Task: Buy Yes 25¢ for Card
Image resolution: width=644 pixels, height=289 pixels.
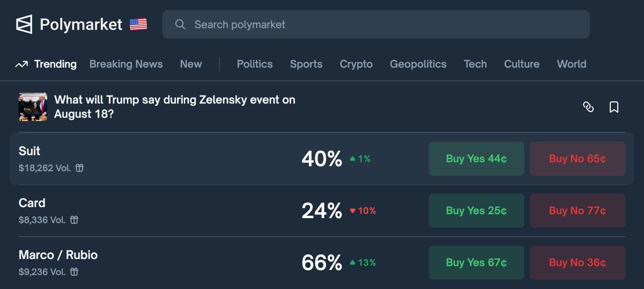Action: tap(476, 211)
